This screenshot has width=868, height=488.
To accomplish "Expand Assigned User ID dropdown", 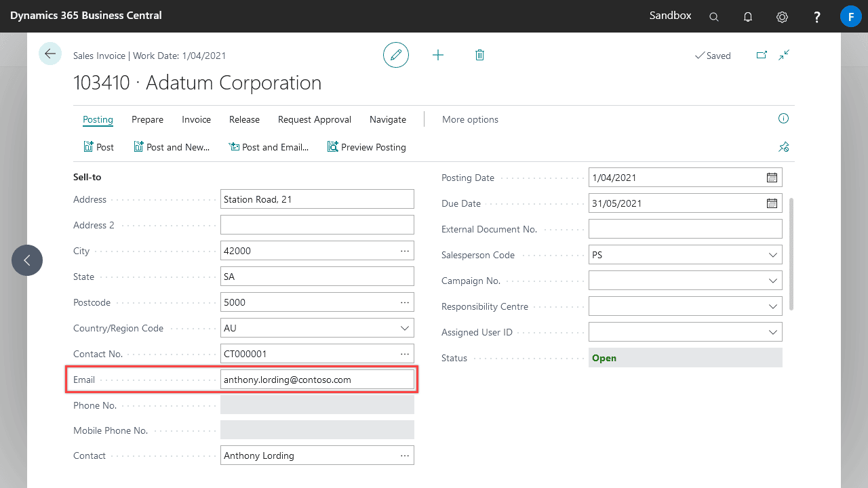I will tap(773, 332).
